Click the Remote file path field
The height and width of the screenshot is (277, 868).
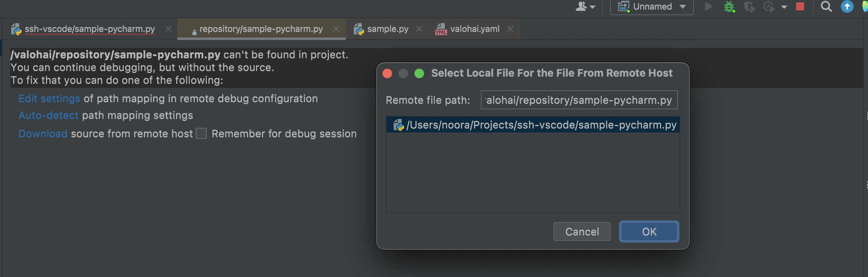point(579,100)
